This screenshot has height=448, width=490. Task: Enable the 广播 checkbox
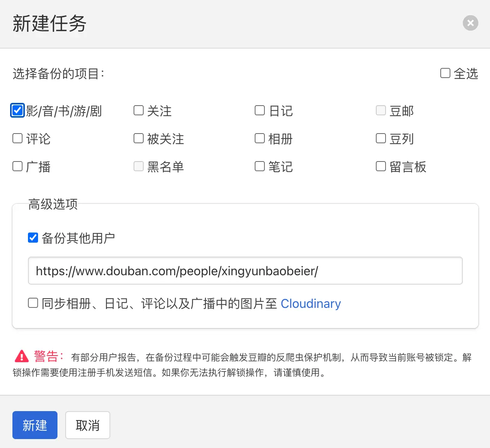(x=17, y=167)
